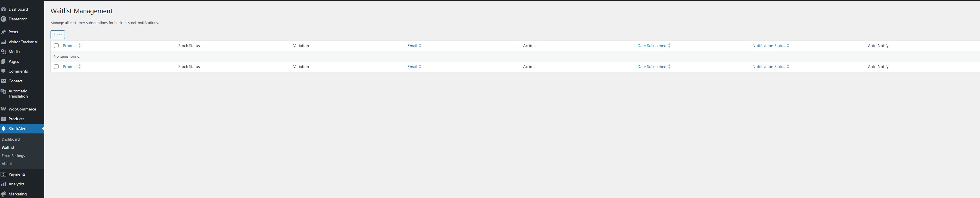The image size is (980, 198).
Task: Click footer Notification Status sort arrows
Action: point(788,67)
